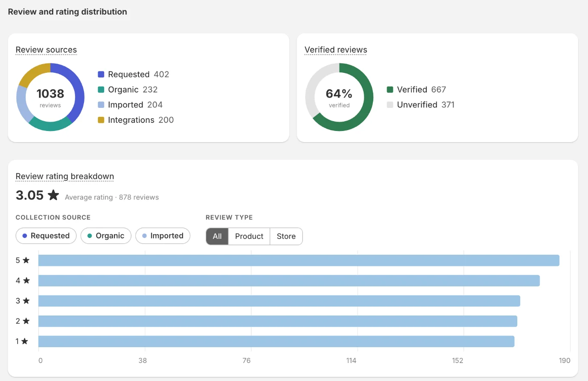
Task: Click the 114 axis tick label
Action: point(351,360)
